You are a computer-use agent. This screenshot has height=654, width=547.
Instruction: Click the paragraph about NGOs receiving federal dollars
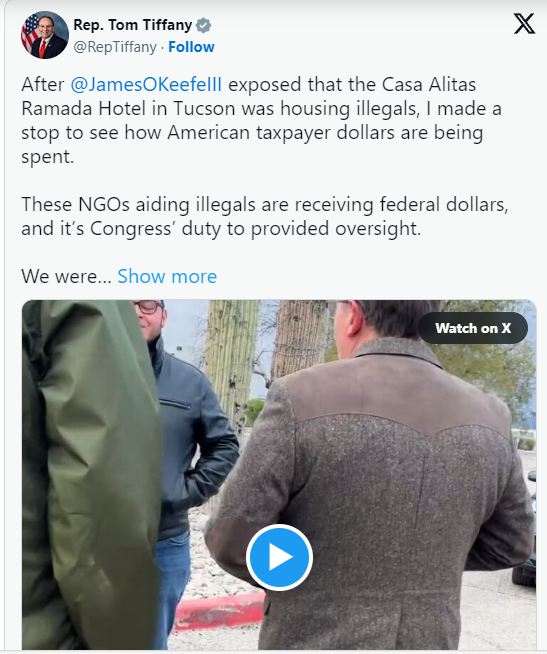(x=265, y=216)
